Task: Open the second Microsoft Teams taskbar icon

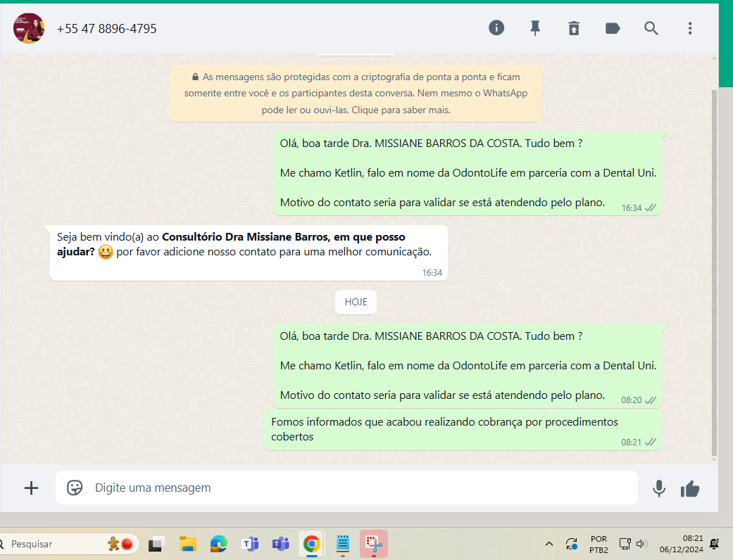Action: pyautogui.click(x=280, y=544)
